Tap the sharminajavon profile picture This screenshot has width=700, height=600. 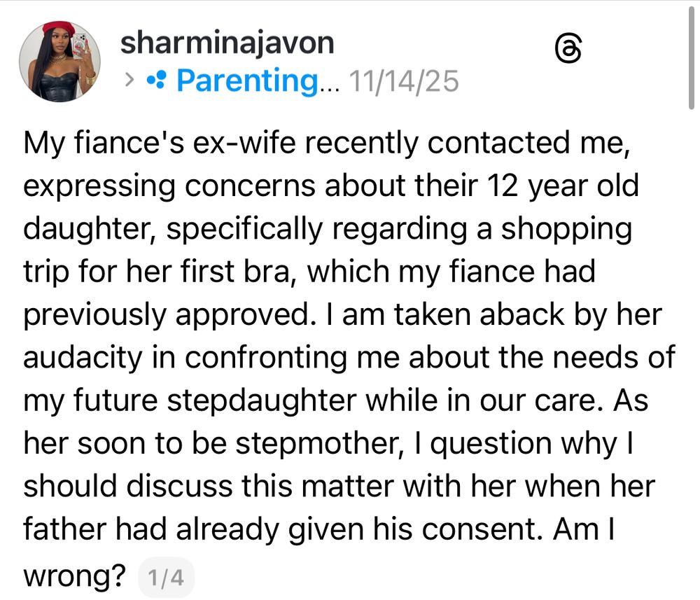(59, 61)
